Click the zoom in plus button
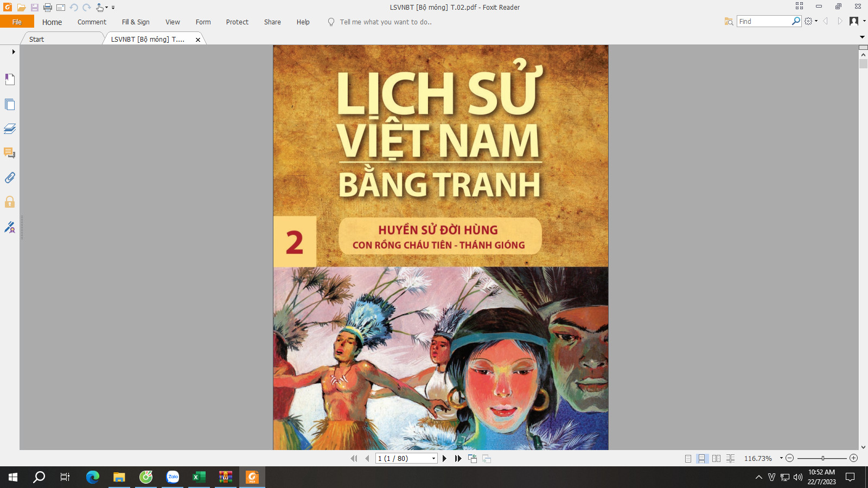Screen dimensions: 868x488 (853, 458)
